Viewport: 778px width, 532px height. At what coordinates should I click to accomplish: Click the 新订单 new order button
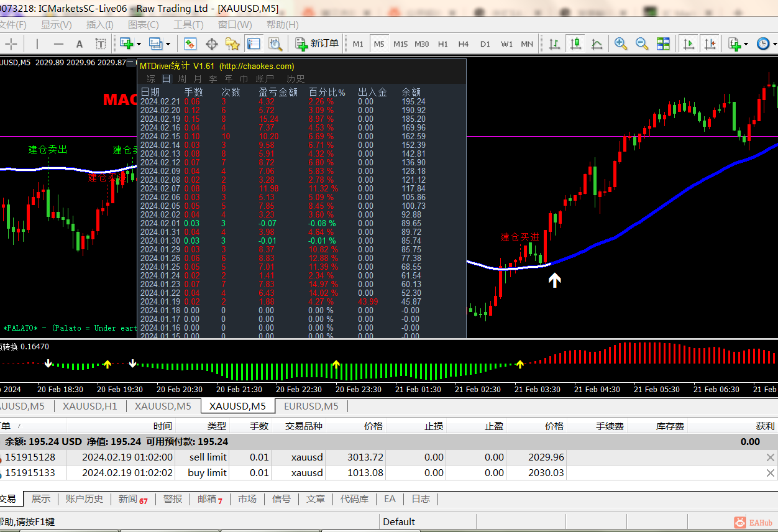[x=318, y=44]
